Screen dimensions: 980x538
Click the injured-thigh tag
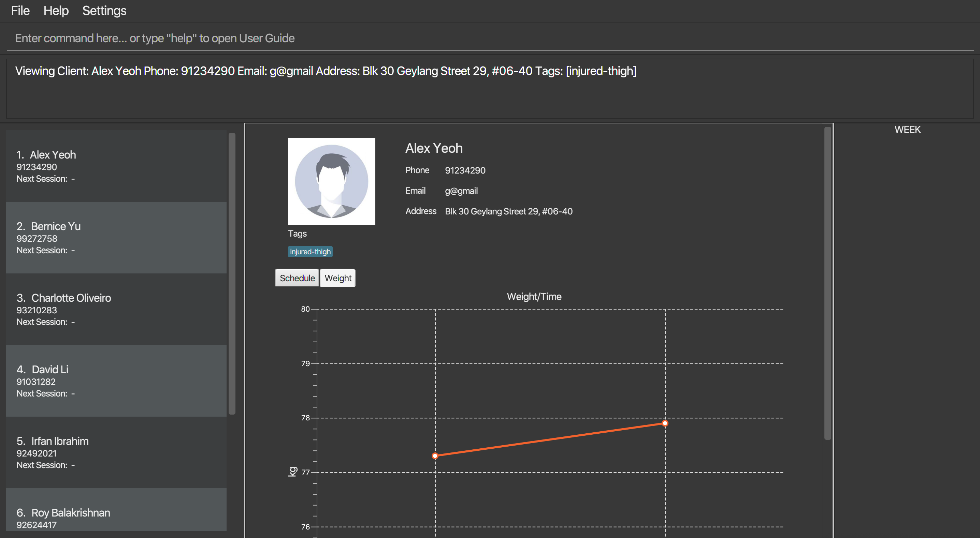click(x=310, y=252)
